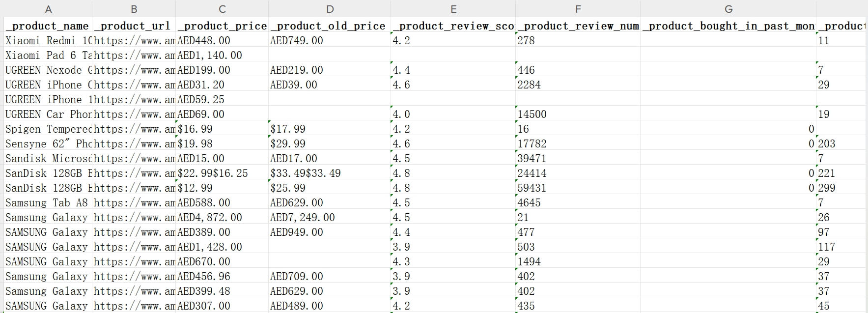
Task: Select the last-column cell showing 203
Action: point(841,143)
